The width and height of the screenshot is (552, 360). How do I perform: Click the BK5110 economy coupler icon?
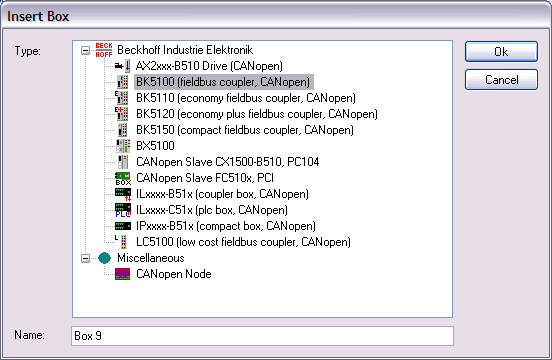(122, 98)
